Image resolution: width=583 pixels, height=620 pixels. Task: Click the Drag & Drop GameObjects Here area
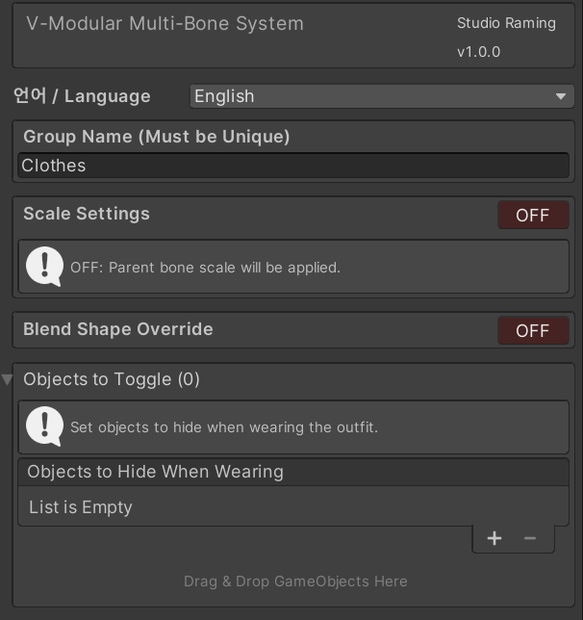coord(295,581)
